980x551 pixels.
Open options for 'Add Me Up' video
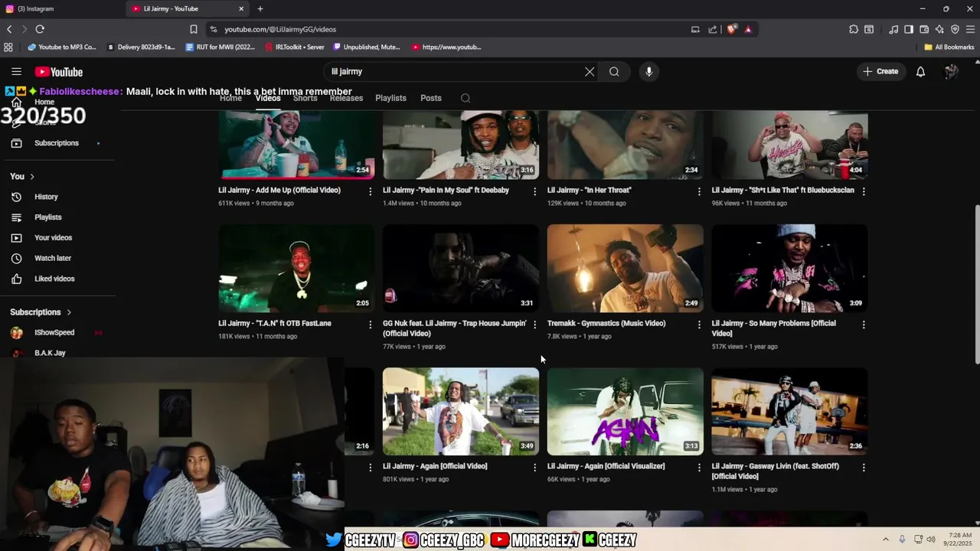click(x=371, y=191)
